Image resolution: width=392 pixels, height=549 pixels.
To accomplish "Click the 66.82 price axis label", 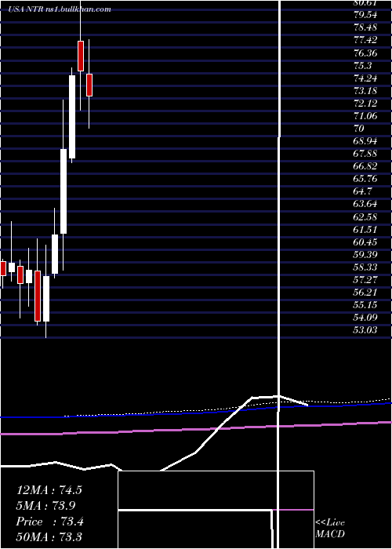I will pos(365,166).
